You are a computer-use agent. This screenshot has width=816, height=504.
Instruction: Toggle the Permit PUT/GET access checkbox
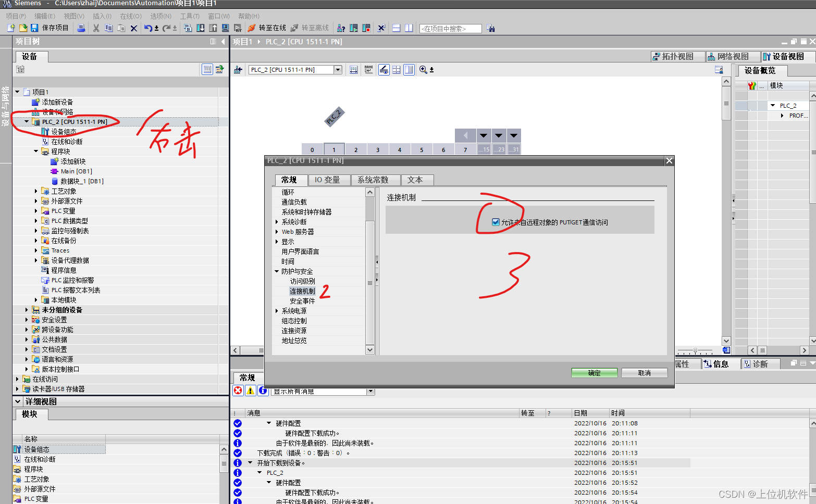pos(496,222)
